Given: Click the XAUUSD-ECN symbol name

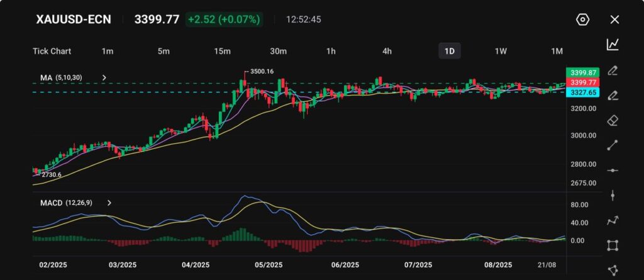Looking at the screenshot, I should 74,20.
